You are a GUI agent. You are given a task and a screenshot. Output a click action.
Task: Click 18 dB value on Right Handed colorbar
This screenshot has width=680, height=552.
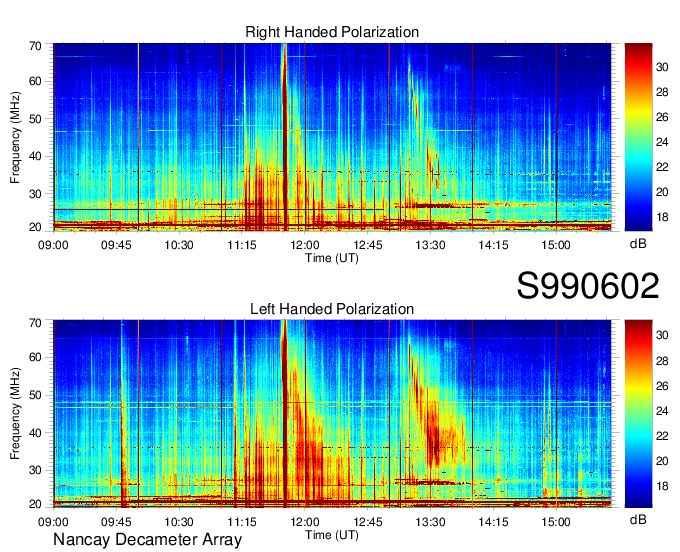[x=662, y=217]
